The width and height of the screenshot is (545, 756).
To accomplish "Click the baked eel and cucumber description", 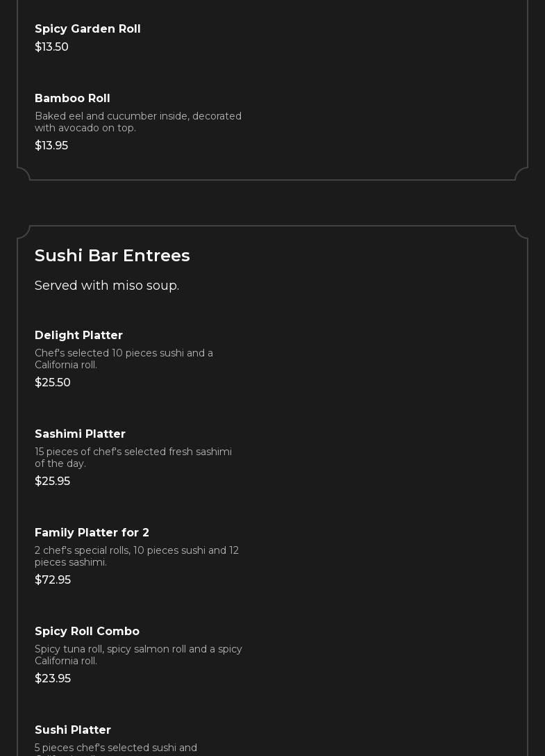I will point(137,122).
